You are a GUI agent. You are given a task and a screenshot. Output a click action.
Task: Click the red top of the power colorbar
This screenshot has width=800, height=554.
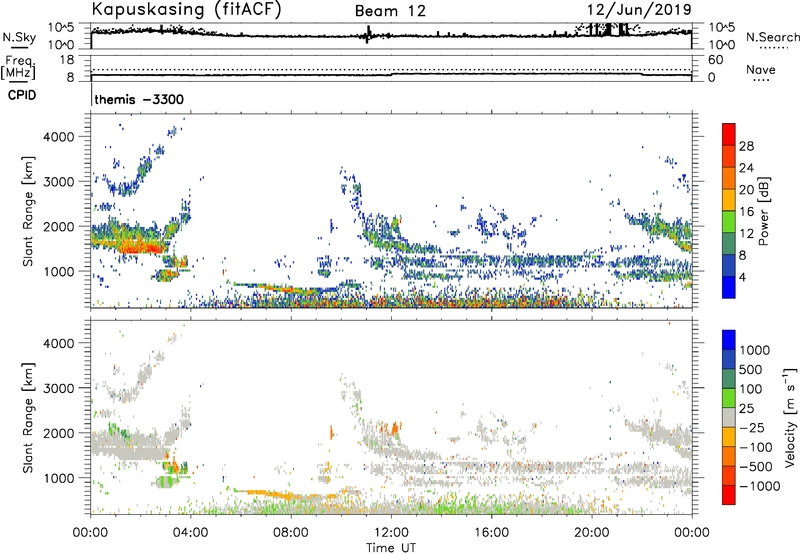[729, 134]
